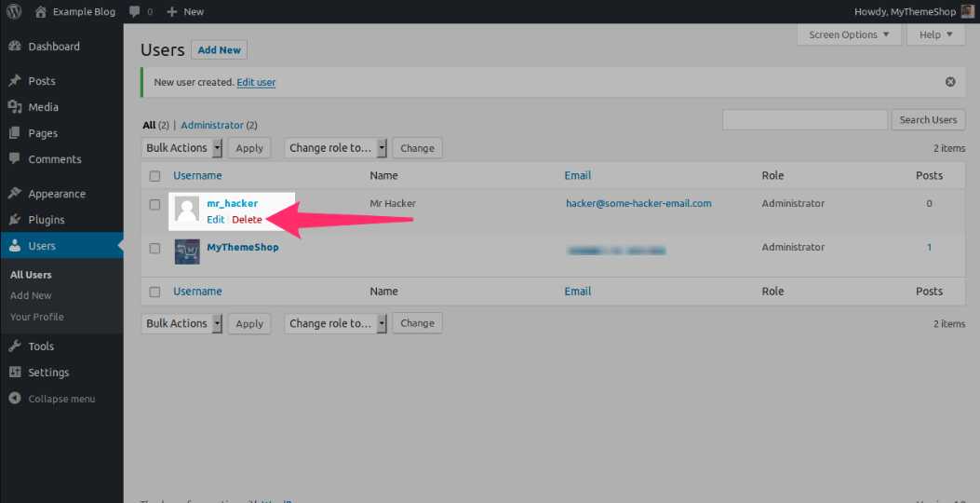Click the Add New button beside Users

pos(219,50)
